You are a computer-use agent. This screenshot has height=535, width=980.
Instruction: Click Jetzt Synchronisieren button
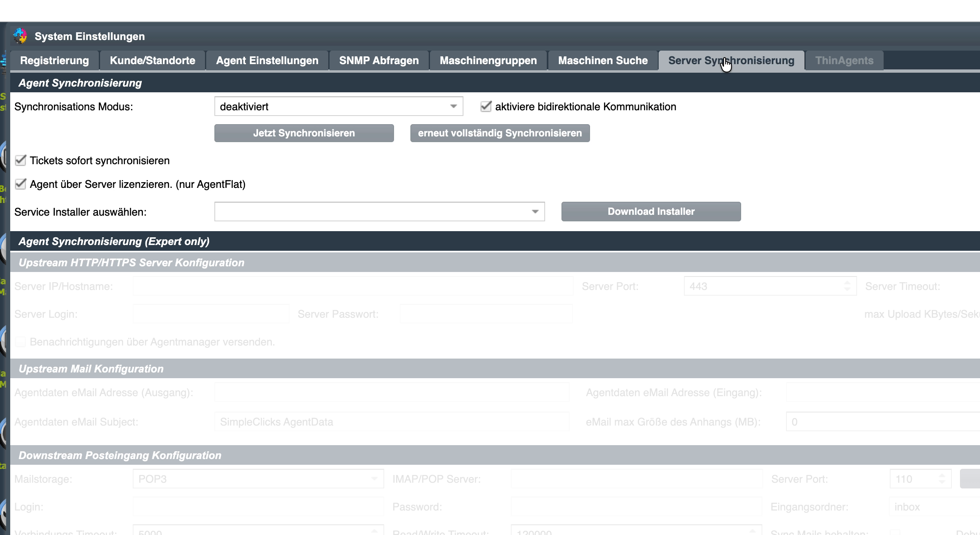[304, 133]
